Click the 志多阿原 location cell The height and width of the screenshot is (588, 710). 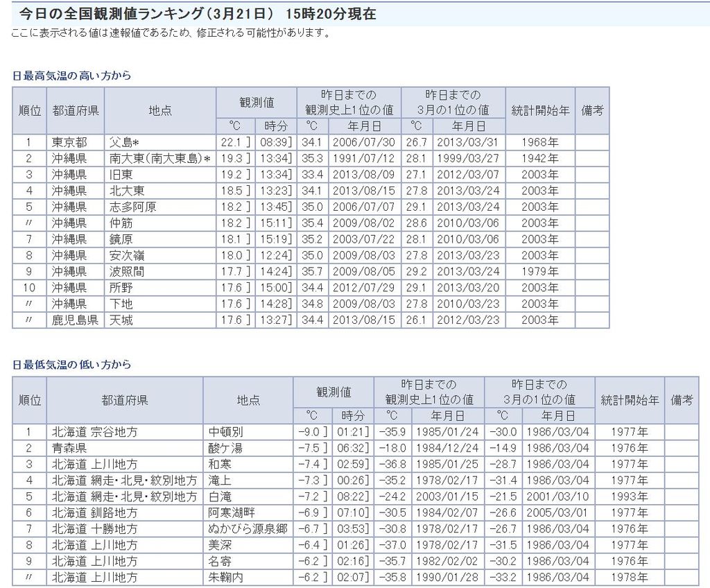[132, 207]
